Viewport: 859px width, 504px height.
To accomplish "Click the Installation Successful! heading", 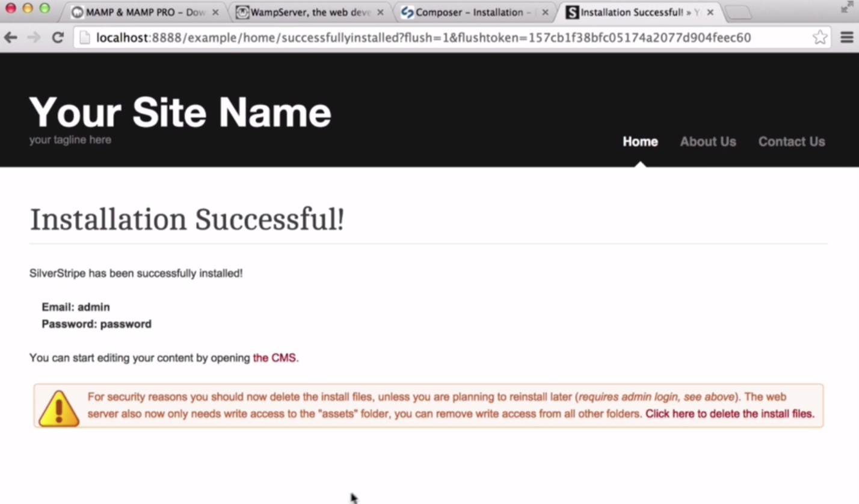I will coord(187,219).
